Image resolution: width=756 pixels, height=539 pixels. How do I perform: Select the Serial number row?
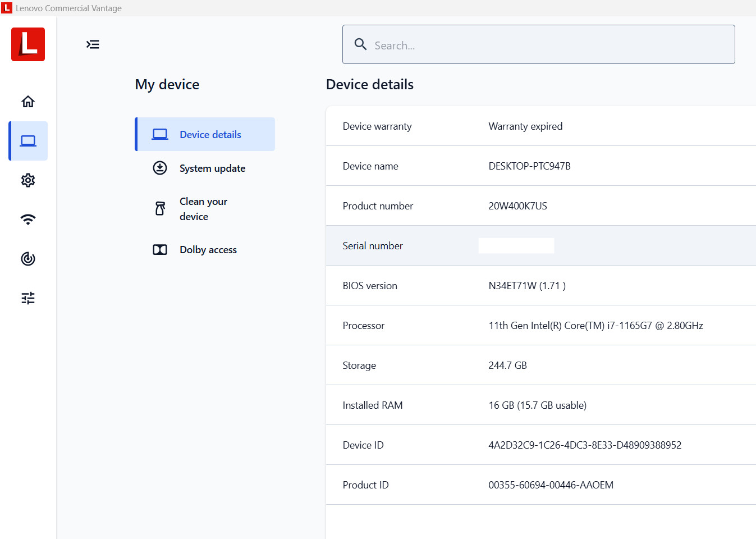(x=541, y=245)
